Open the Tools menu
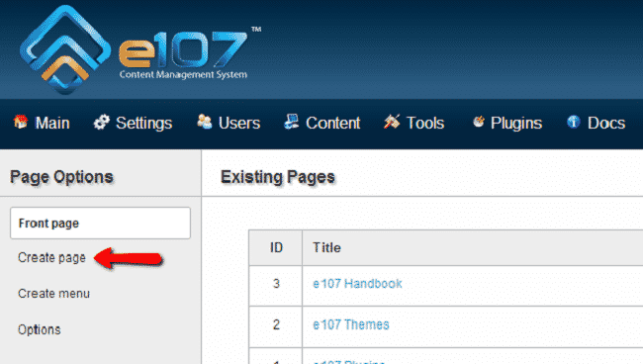The height and width of the screenshot is (364, 643). (425, 123)
